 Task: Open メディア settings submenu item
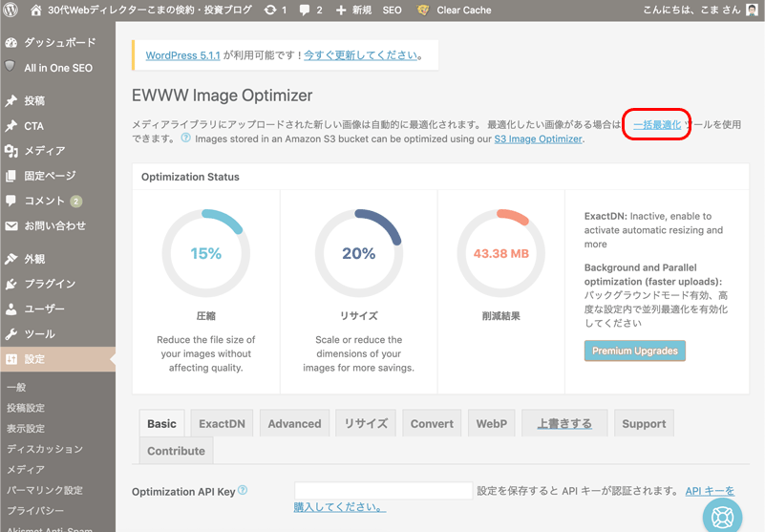(26, 469)
